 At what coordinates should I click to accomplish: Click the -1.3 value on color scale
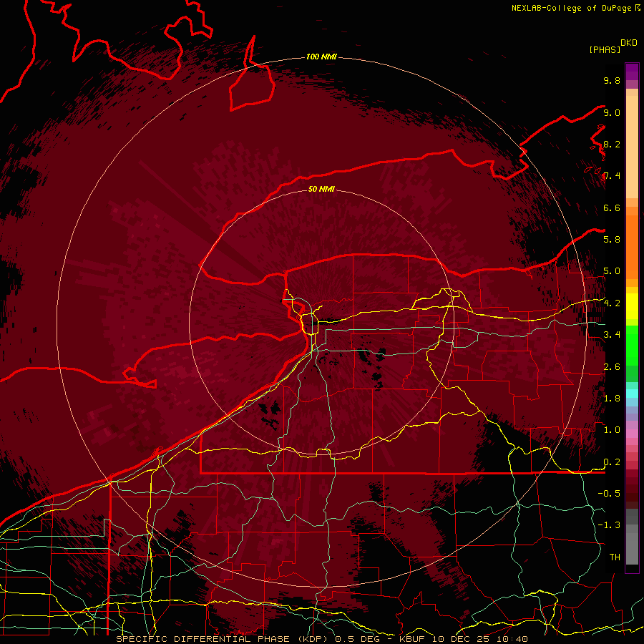[609, 525]
